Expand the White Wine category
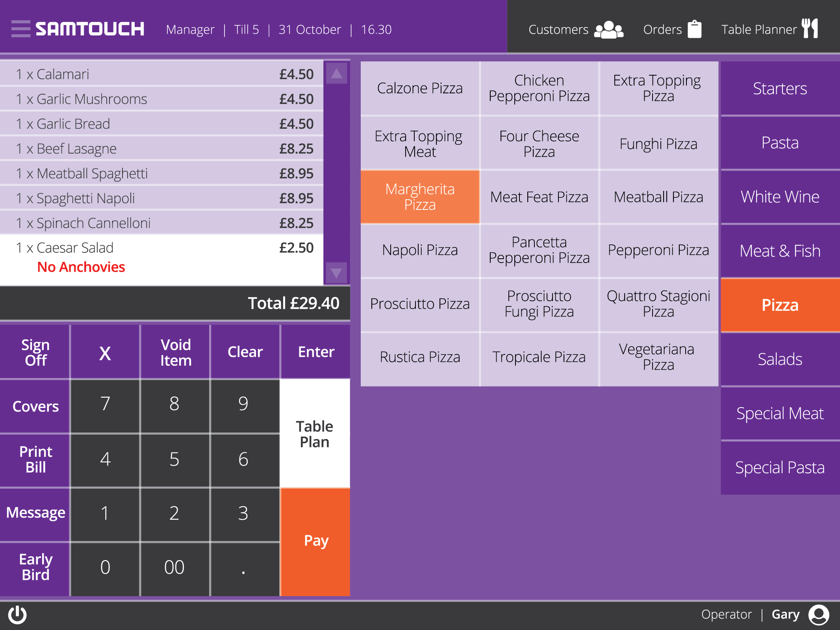 (x=780, y=196)
